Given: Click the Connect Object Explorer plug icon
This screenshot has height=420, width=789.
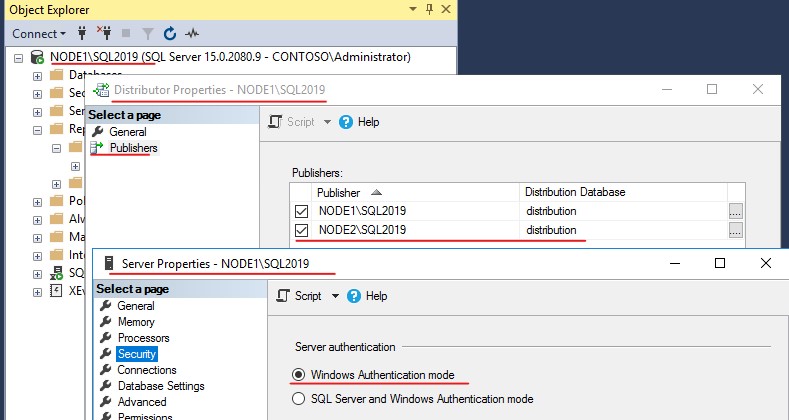Looking at the screenshot, I should [82, 33].
